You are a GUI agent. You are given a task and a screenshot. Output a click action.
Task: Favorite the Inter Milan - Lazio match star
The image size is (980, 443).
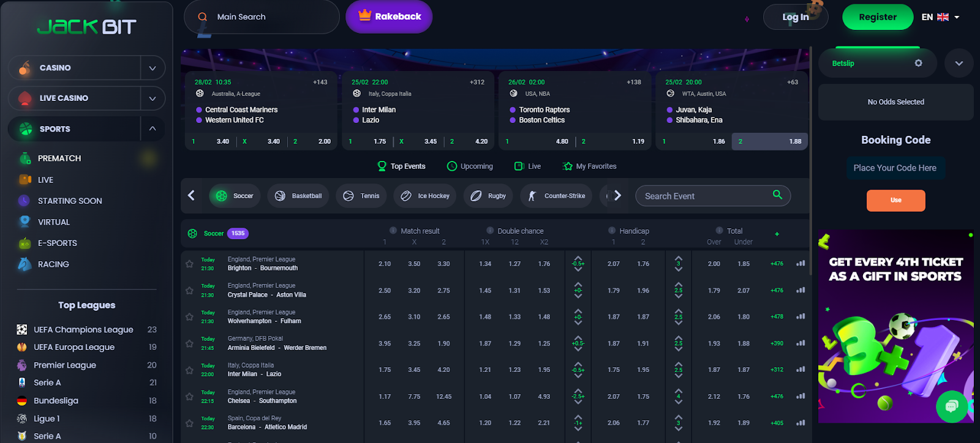coord(190,370)
